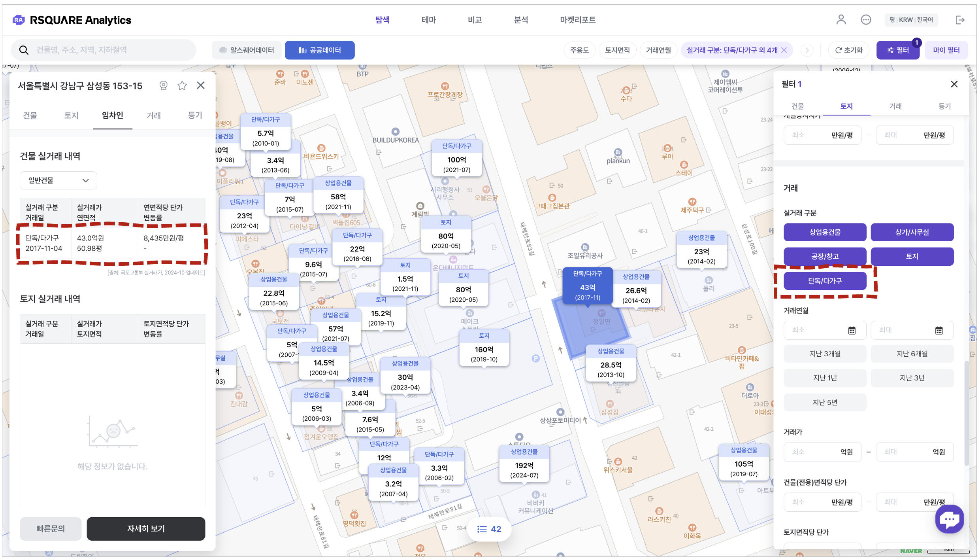This screenshot has width=980, height=560.
Task: Expand the 일반건물 dropdown
Action: (x=58, y=180)
